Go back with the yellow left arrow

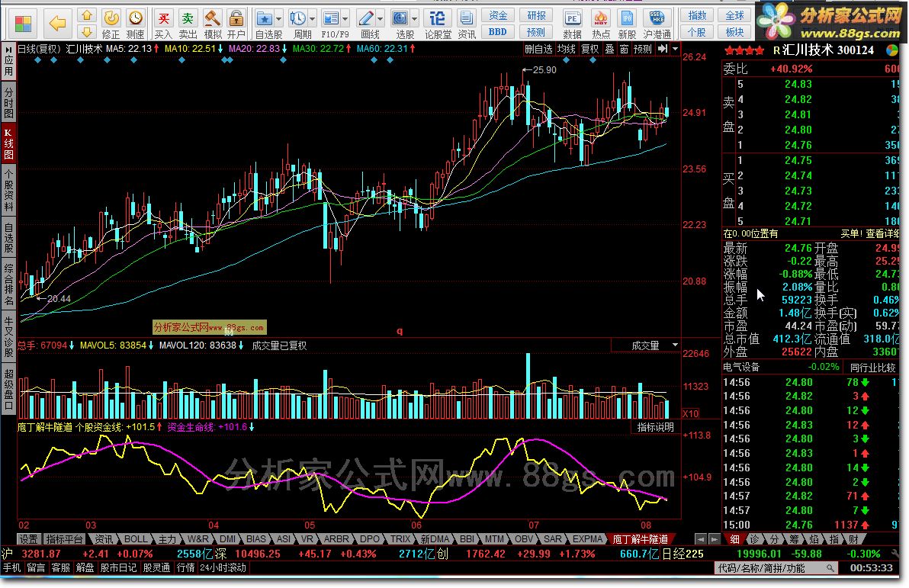57,24
